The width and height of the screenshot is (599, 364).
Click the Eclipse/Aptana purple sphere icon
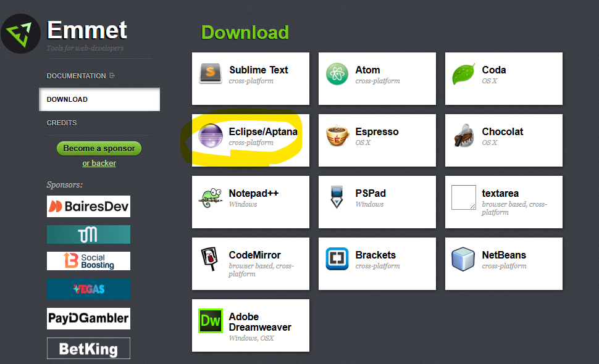[211, 136]
